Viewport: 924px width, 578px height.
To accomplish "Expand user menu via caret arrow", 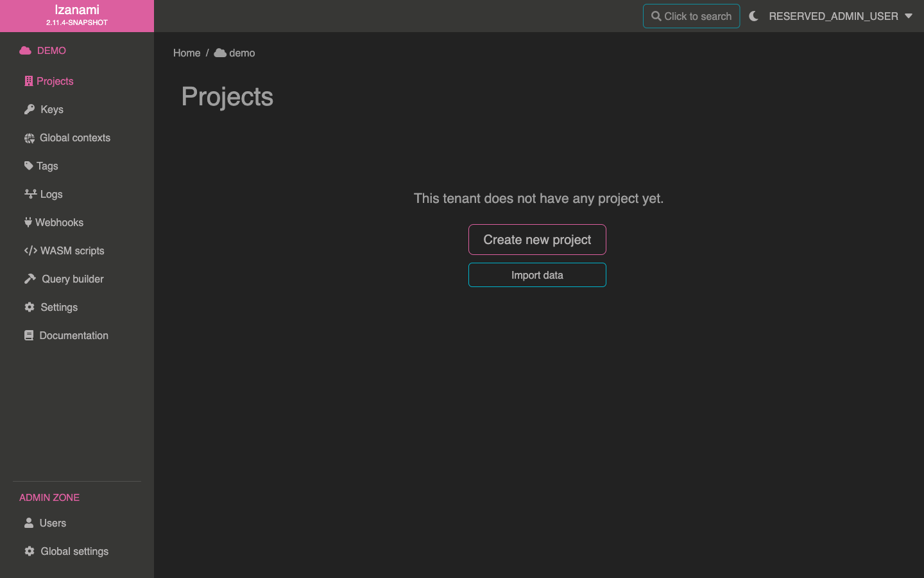I will pos(909,16).
